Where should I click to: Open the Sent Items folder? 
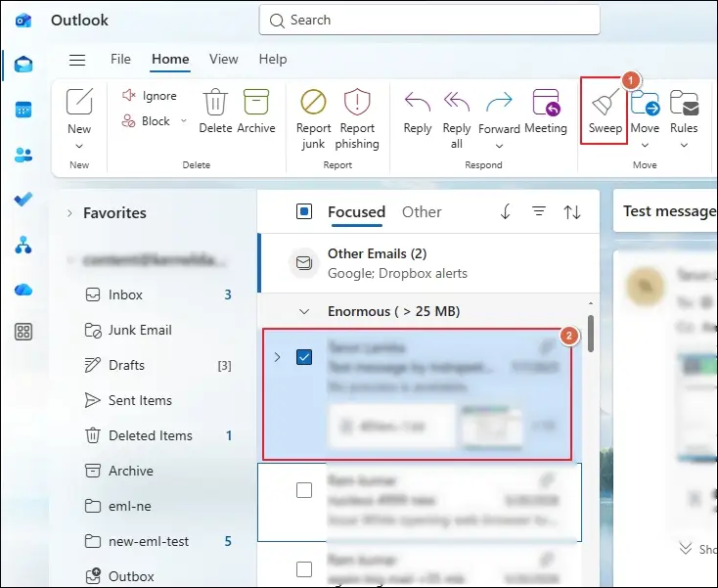click(157, 400)
